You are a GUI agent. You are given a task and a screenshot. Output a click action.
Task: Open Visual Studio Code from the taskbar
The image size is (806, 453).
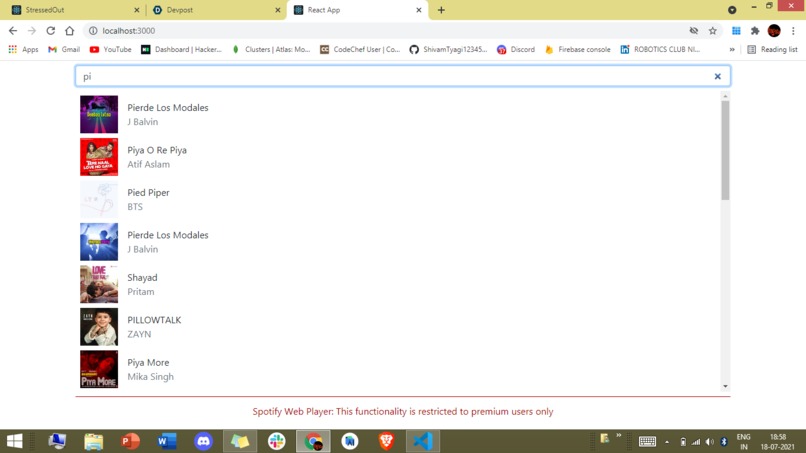pyautogui.click(x=423, y=441)
